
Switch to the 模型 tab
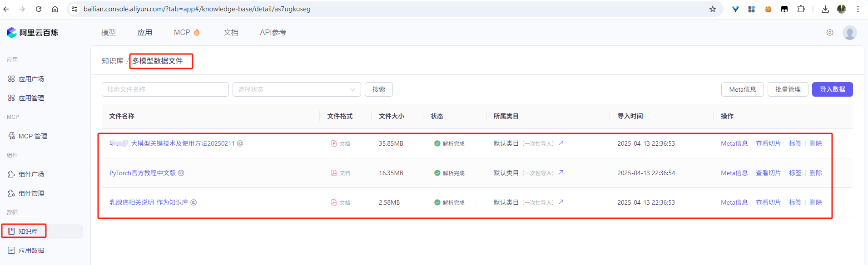pyautogui.click(x=109, y=33)
